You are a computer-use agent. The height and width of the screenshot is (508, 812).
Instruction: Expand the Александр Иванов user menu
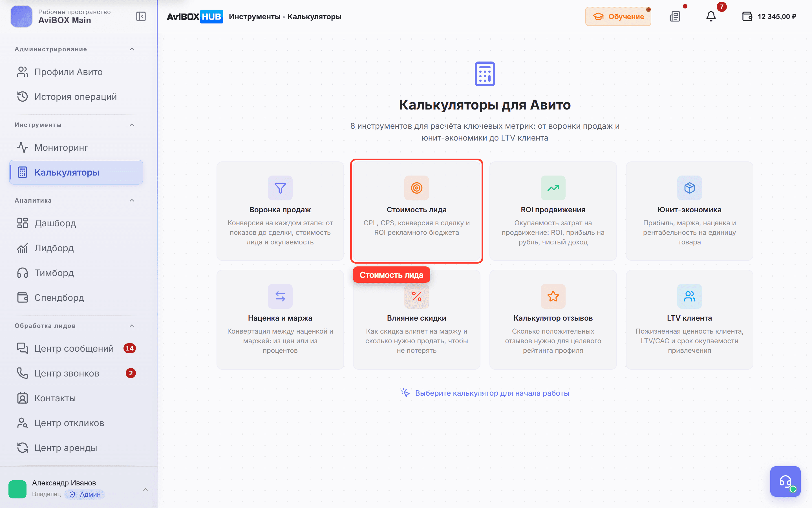(x=145, y=489)
